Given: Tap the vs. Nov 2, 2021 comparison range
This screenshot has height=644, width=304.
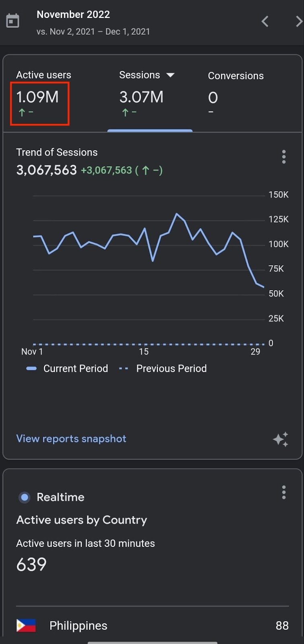Looking at the screenshot, I should [93, 32].
